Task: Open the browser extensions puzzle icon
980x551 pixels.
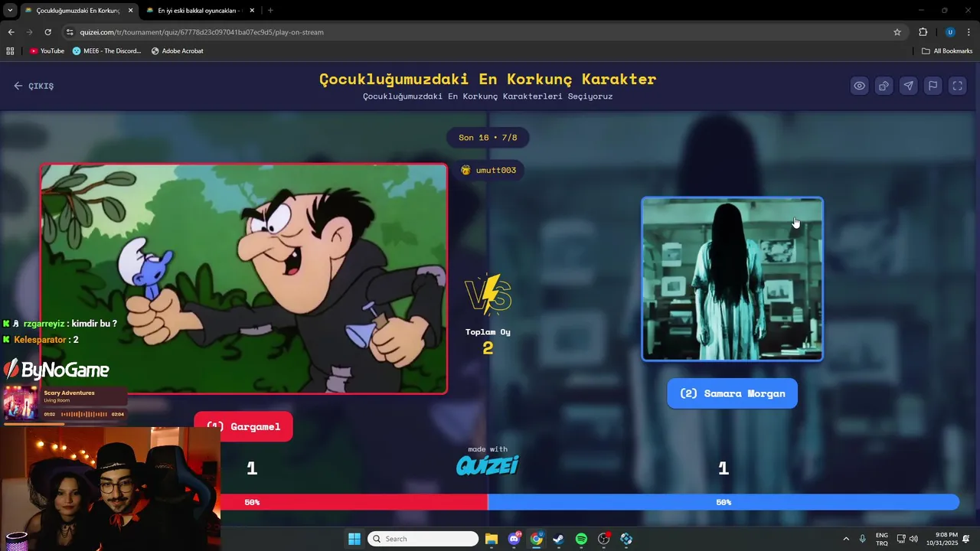Action: [x=923, y=32]
